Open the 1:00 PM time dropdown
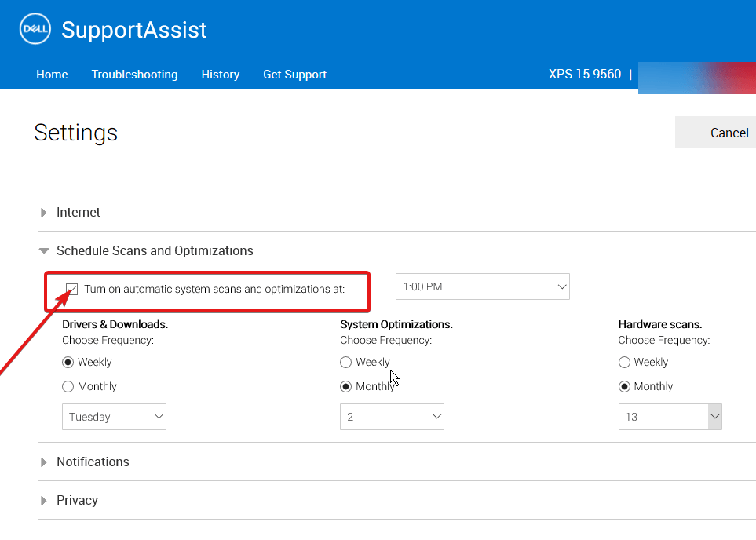The width and height of the screenshot is (756, 540). pyautogui.click(x=482, y=286)
